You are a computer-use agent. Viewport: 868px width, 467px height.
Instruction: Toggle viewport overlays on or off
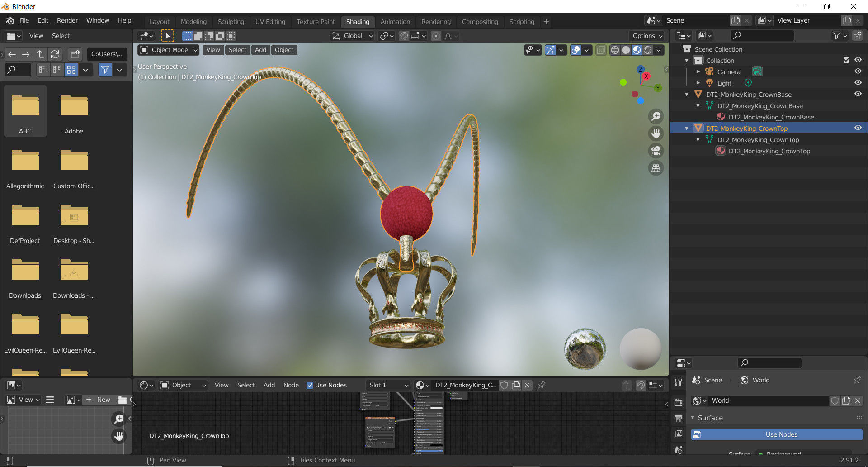[576, 50]
